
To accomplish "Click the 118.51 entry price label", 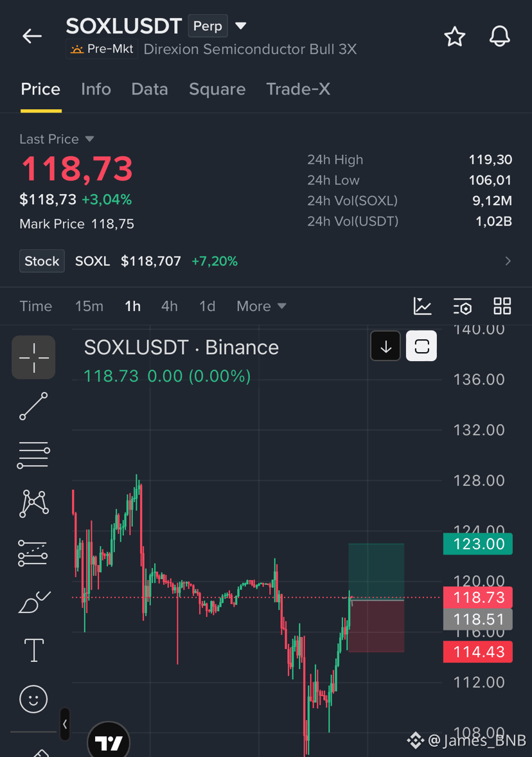I will click(x=478, y=619).
